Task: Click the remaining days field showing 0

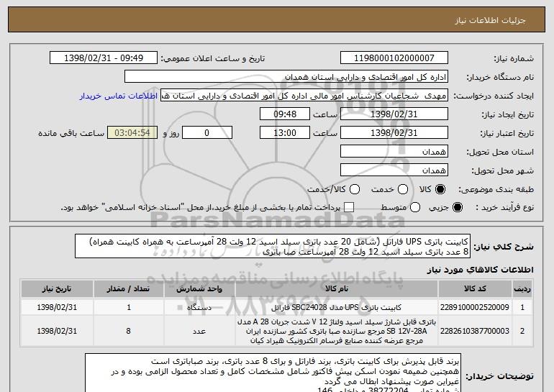Action: 207,133
